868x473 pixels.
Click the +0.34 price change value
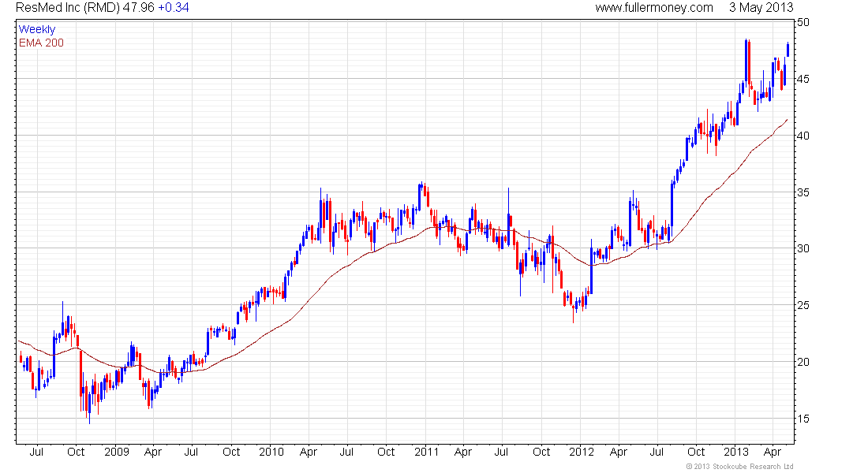(174, 8)
